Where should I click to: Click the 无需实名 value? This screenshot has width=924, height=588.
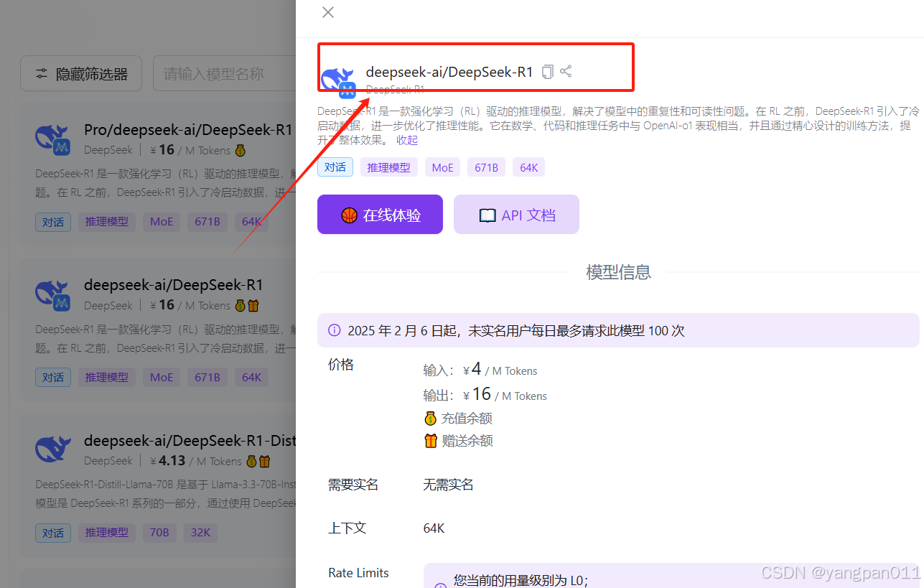pyautogui.click(x=448, y=485)
